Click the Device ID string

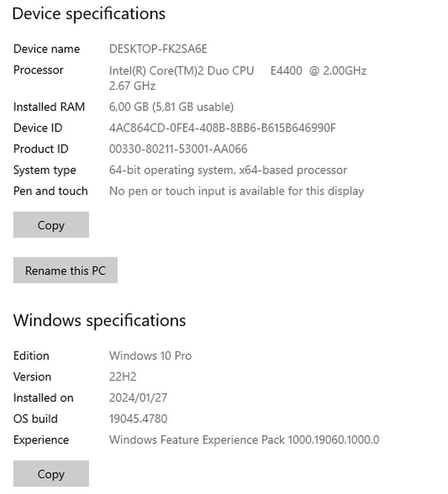[x=224, y=128]
